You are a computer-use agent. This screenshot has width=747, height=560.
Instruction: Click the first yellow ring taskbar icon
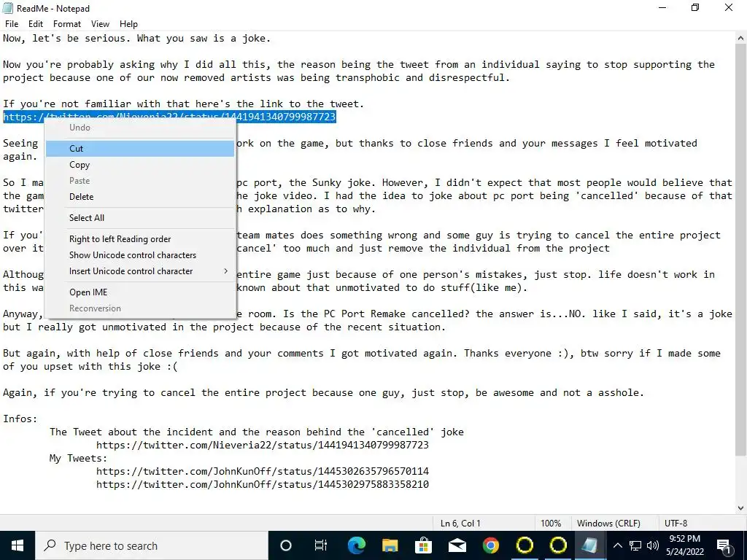coord(525,545)
